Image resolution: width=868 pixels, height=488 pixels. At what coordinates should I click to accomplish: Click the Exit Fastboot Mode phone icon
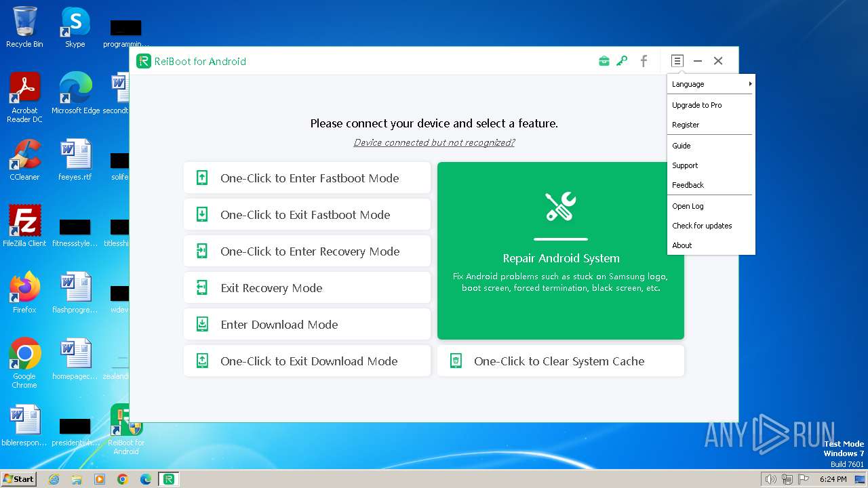[202, 215]
